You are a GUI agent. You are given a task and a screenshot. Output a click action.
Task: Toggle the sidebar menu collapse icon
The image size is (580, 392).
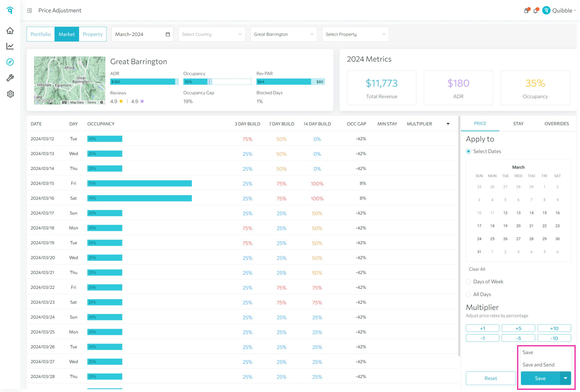point(29,10)
